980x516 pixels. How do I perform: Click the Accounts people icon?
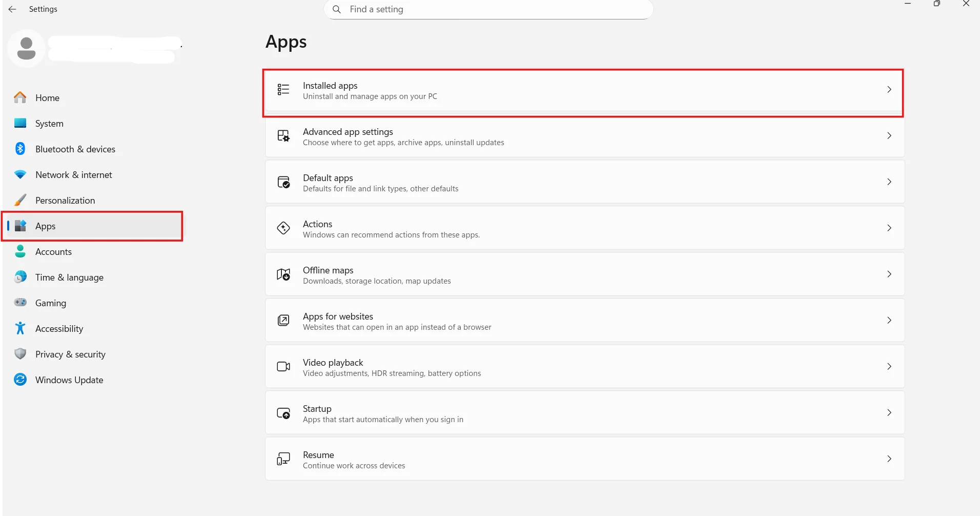[x=19, y=251]
